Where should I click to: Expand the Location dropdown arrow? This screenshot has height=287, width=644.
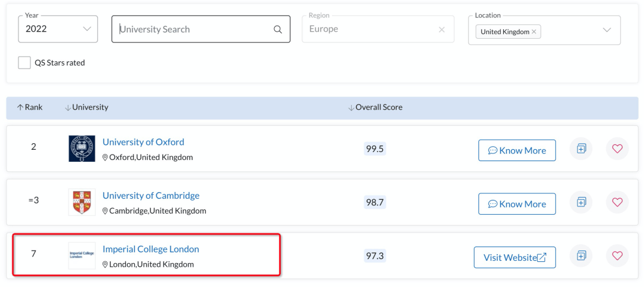(606, 30)
